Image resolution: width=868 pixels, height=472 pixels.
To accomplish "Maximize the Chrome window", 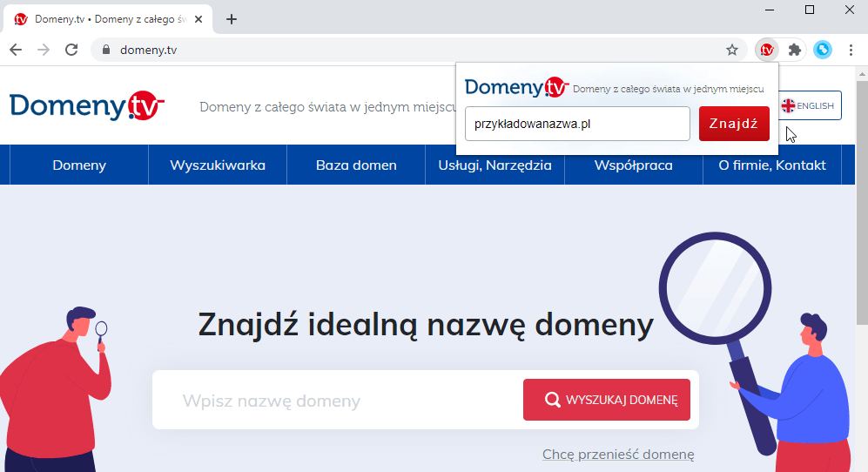I will pos(810,10).
